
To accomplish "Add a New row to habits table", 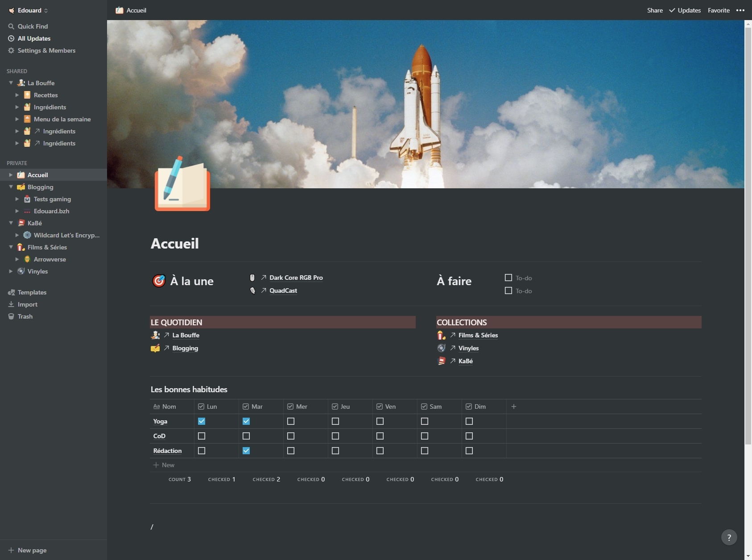I will [x=164, y=465].
